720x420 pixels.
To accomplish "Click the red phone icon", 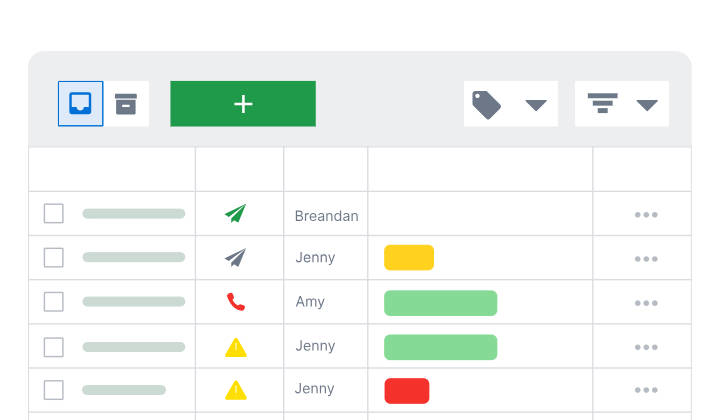I will click(x=236, y=302).
